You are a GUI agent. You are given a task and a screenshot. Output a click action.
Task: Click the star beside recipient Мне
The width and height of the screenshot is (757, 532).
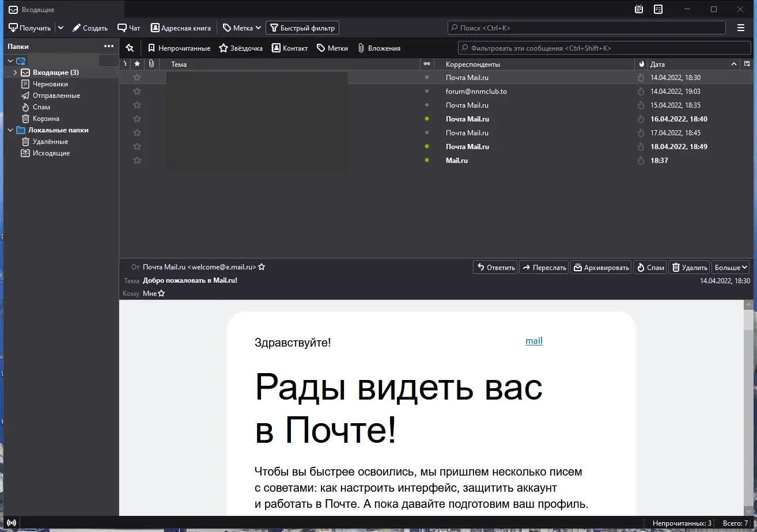point(161,294)
